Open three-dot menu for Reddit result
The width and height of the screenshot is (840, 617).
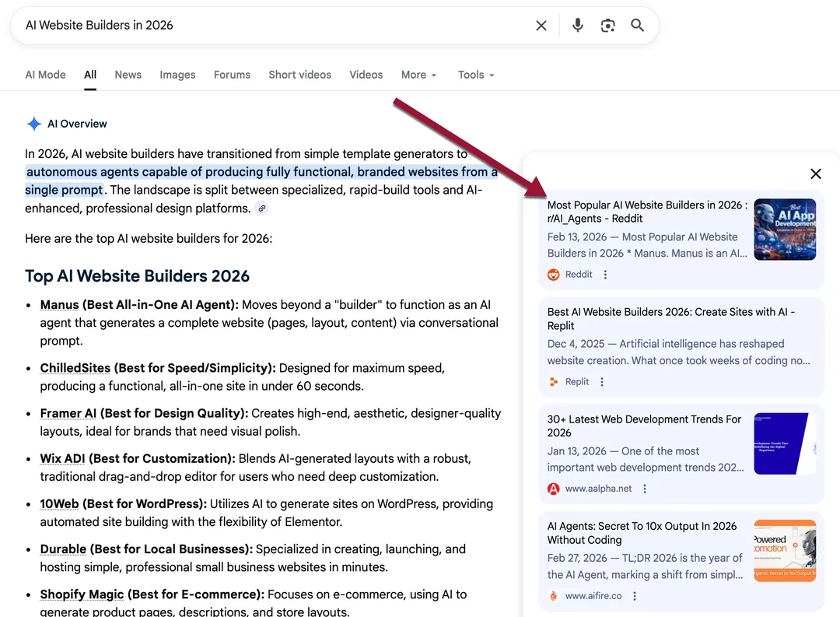tap(606, 275)
